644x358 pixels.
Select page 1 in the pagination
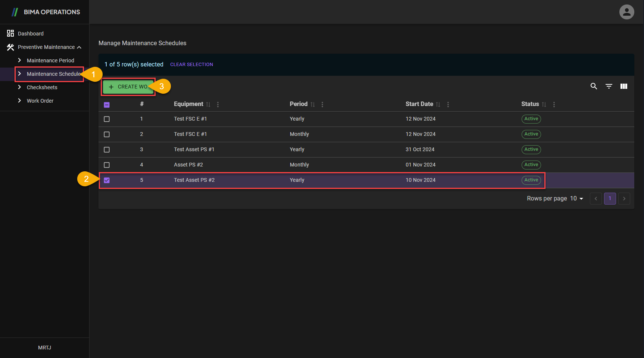click(610, 199)
